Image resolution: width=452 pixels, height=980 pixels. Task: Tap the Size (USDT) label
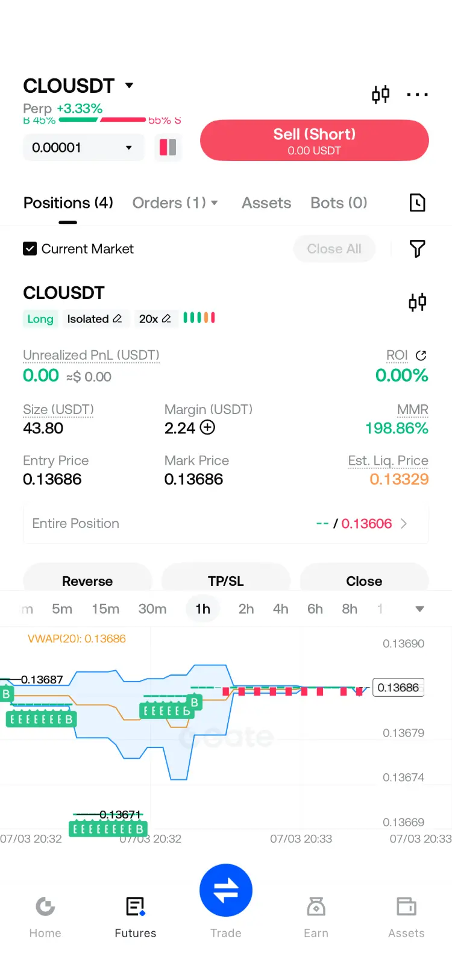click(58, 410)
